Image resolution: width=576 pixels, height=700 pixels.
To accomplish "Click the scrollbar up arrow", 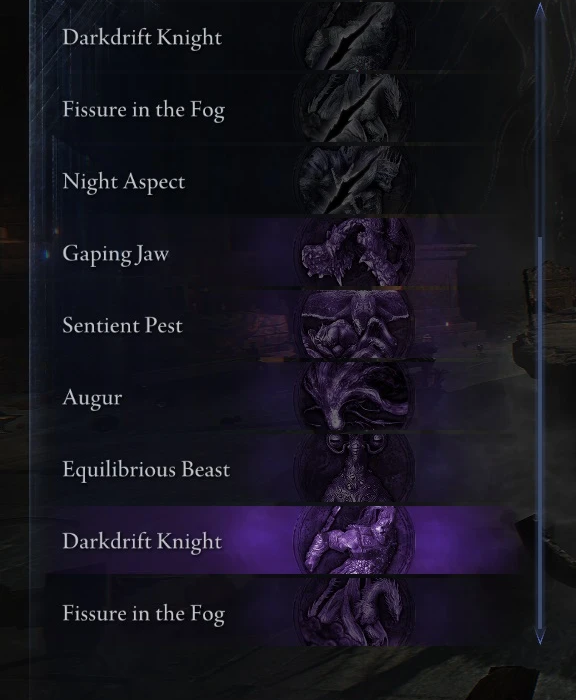I will [540, 9].
